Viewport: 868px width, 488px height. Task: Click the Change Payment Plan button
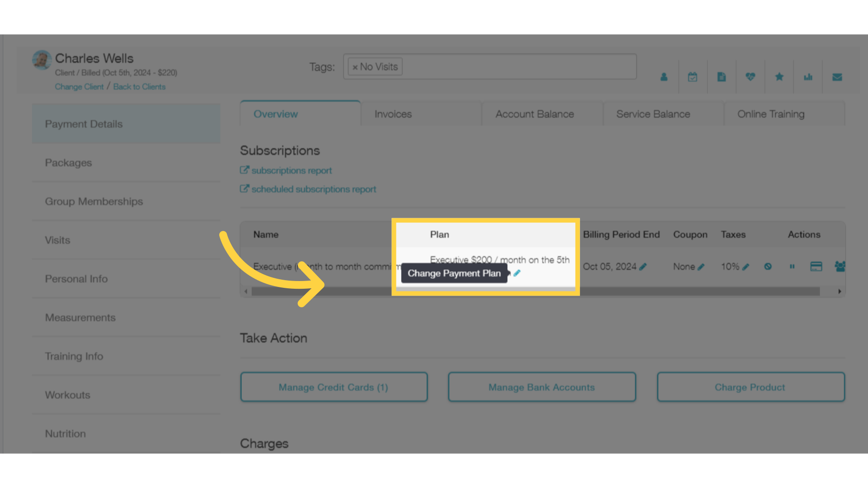(x=454, y=273)
